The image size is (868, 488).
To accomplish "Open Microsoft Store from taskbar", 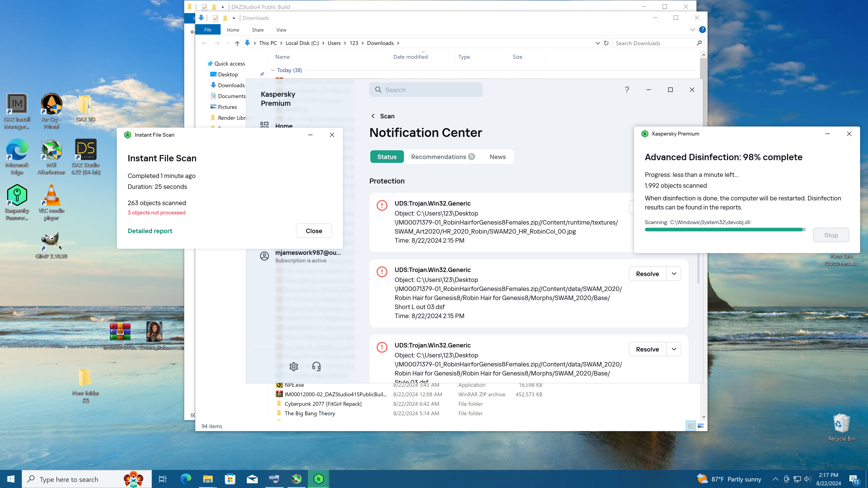I will tap(230, 479).
